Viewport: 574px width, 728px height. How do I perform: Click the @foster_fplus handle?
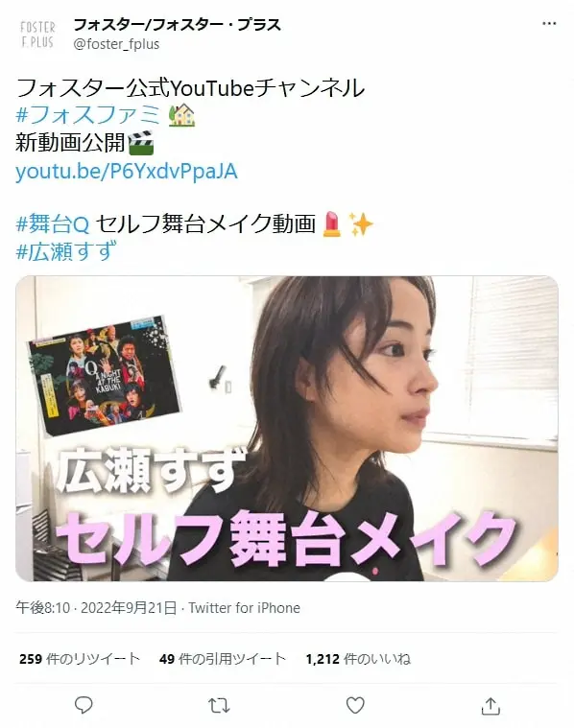[116, 44]
